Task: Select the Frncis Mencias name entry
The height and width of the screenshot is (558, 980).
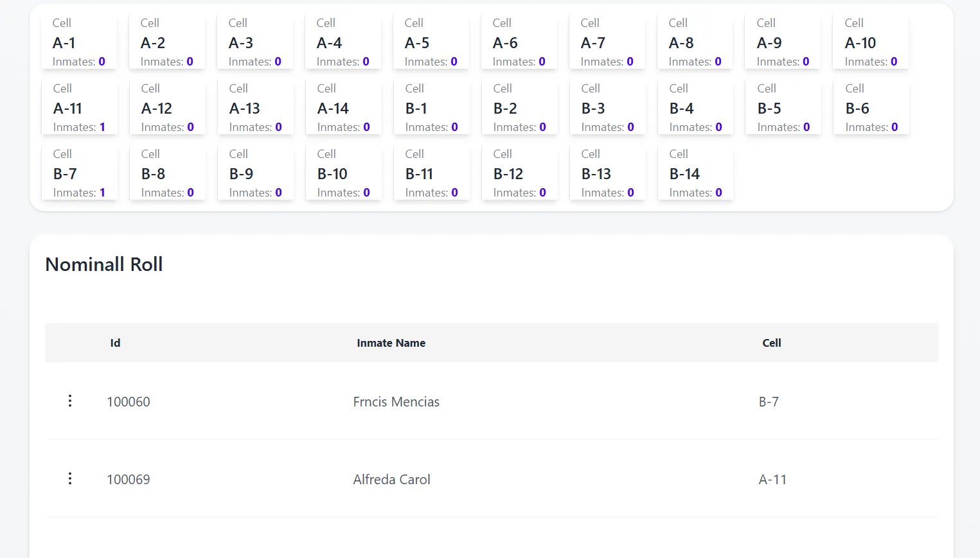Action: [x=396, y=402]
